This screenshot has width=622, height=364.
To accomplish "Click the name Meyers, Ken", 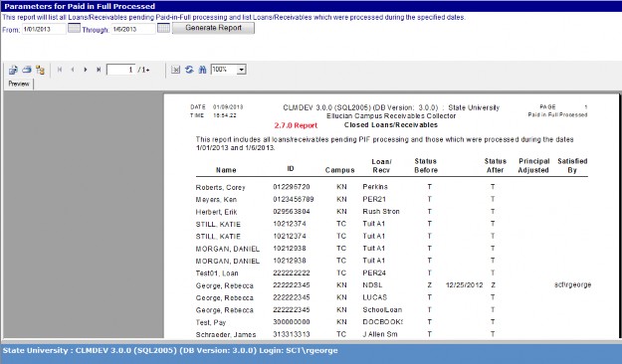I will pos(216,200).
